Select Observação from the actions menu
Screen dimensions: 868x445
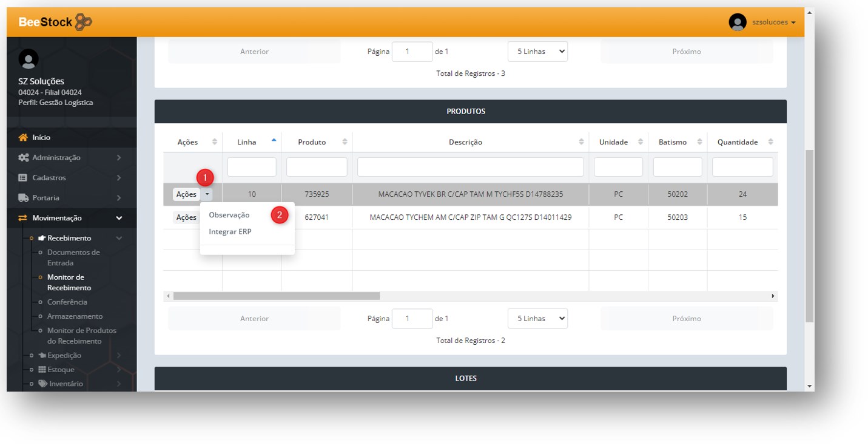tap(229, 215)
